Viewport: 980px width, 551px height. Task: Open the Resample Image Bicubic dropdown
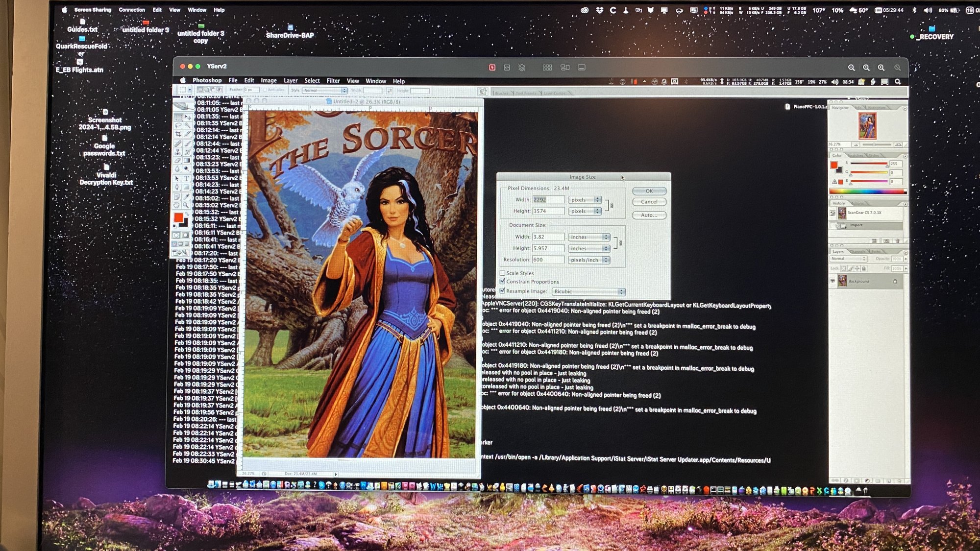(588, 291)
